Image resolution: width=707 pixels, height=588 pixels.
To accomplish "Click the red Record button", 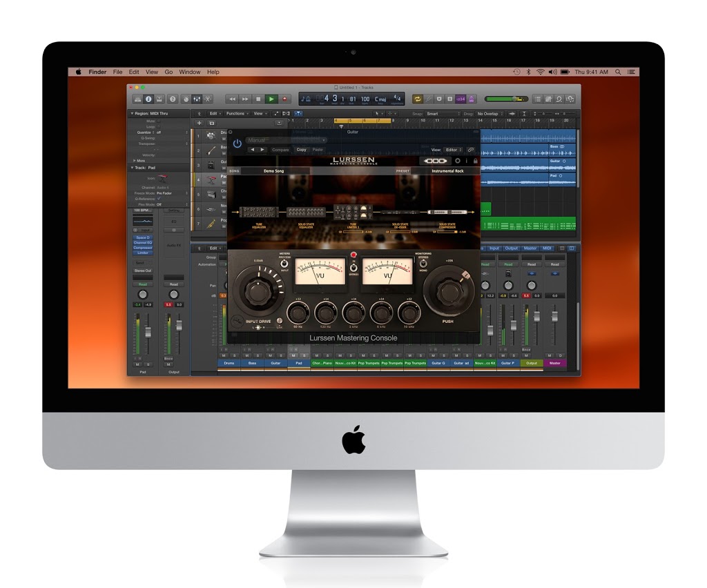I will point(285,99).
